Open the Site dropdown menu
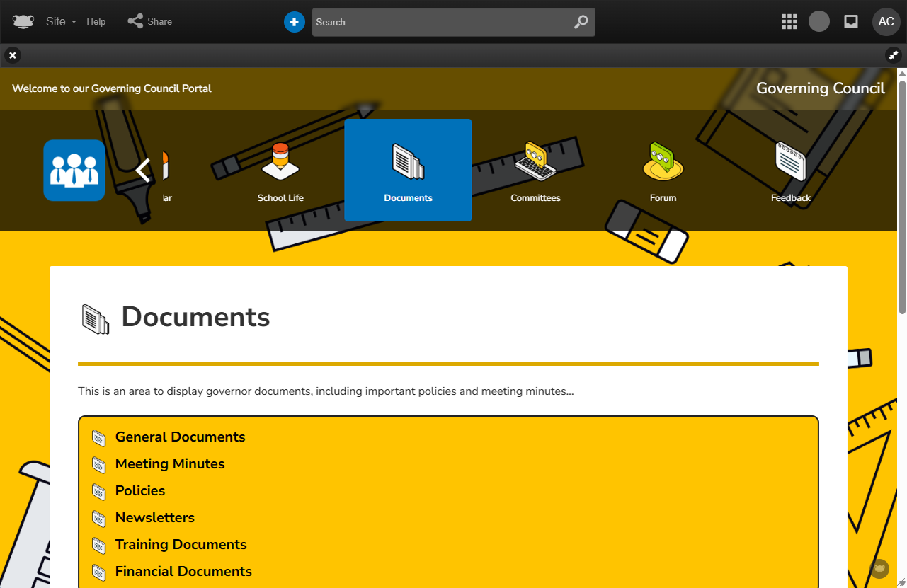 click(61, 22)
